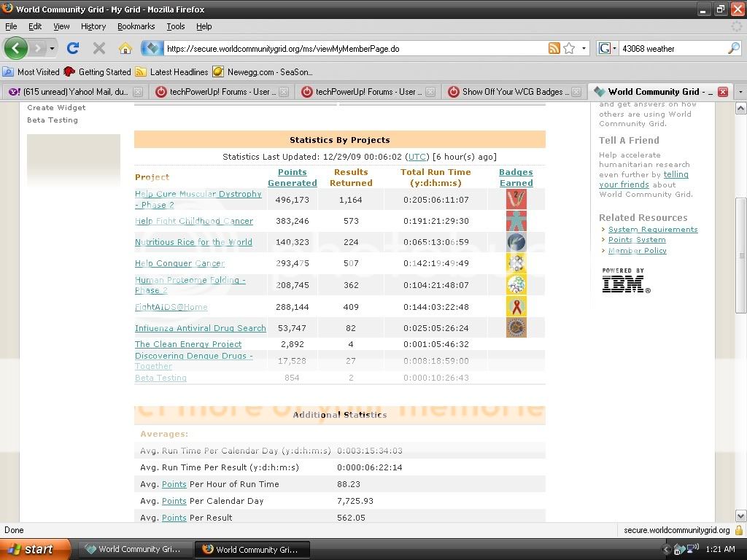
Task: Click the Nutritious Rice for the World badge
Action: coord(516,242)
